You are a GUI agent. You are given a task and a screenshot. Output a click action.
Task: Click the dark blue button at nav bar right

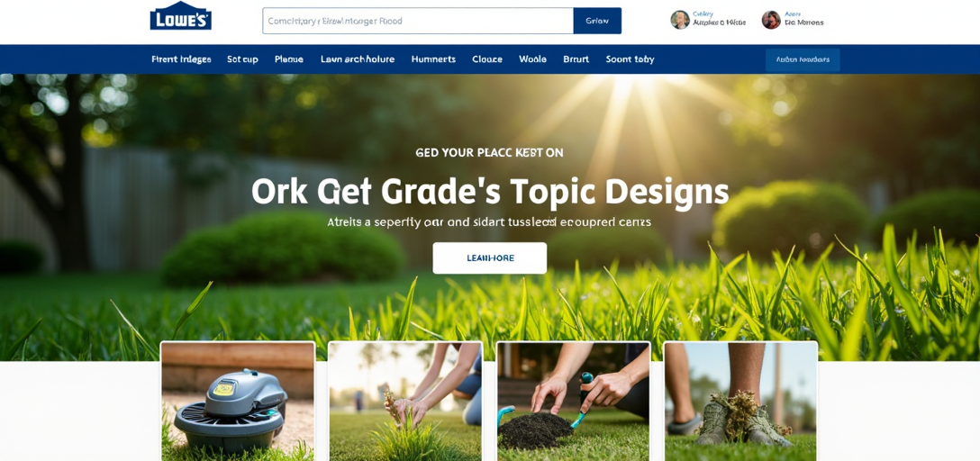[x=803, y=60]
